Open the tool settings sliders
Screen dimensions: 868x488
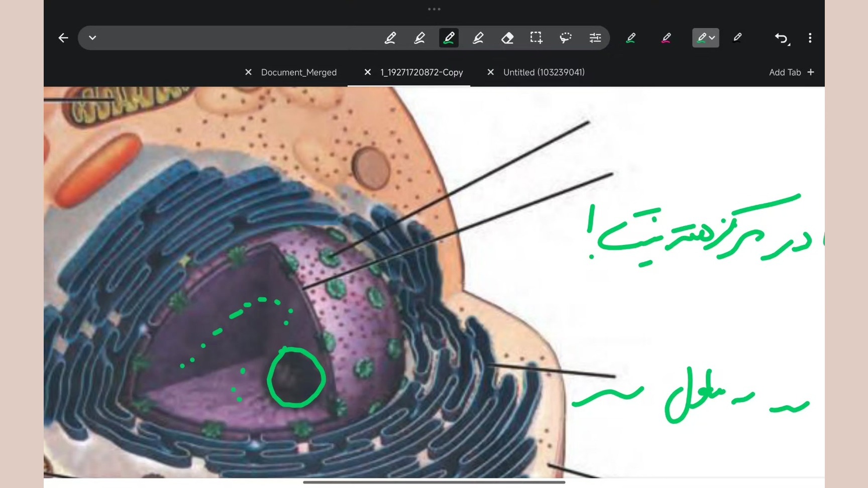click(x=595, y=38)
